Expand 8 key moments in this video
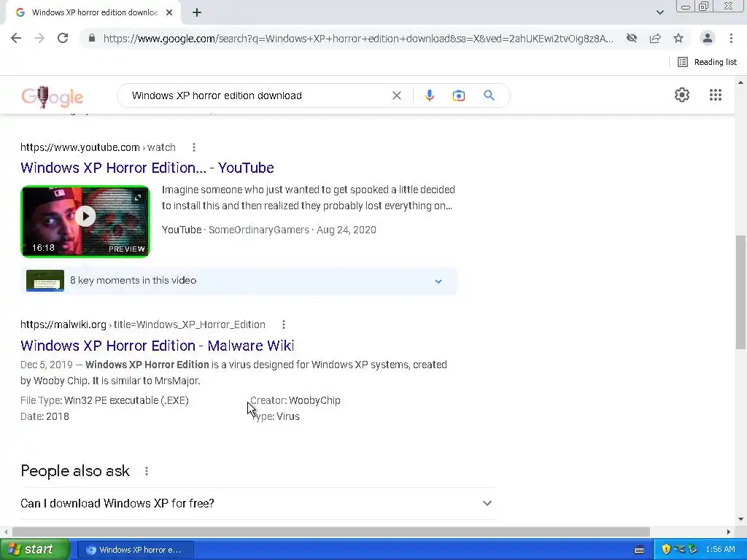747x560 pixels. 239,281
